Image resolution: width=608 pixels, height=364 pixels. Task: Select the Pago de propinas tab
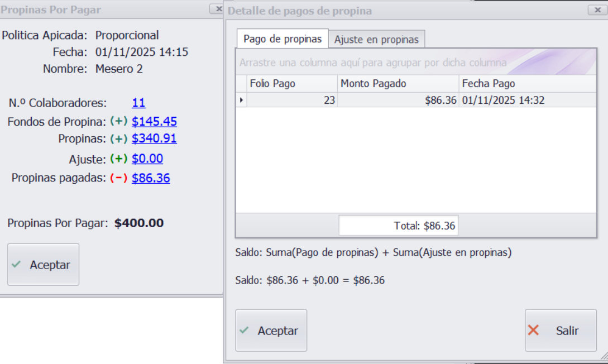coord(283,39)
